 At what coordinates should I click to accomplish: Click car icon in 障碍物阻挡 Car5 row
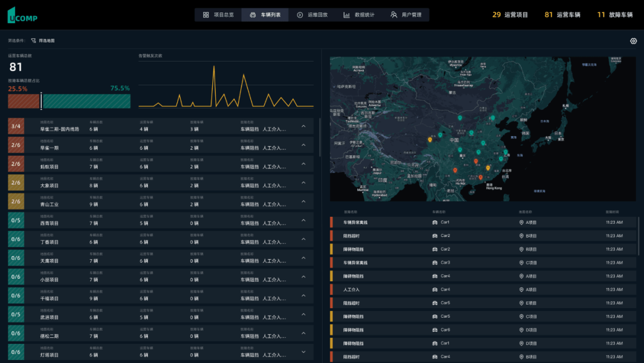435,316
